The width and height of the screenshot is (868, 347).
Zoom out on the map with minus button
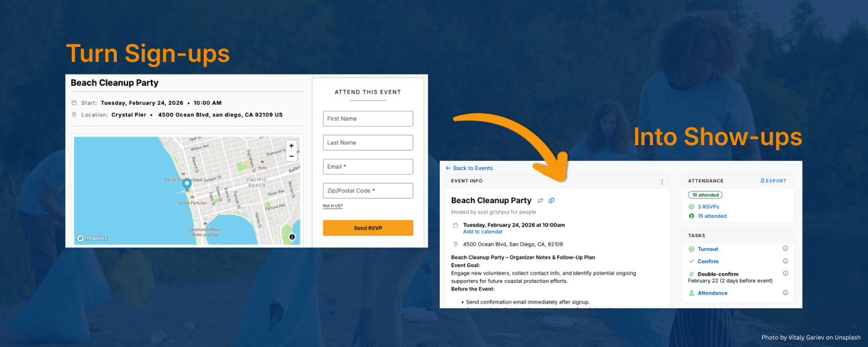(x=291, y=156)
